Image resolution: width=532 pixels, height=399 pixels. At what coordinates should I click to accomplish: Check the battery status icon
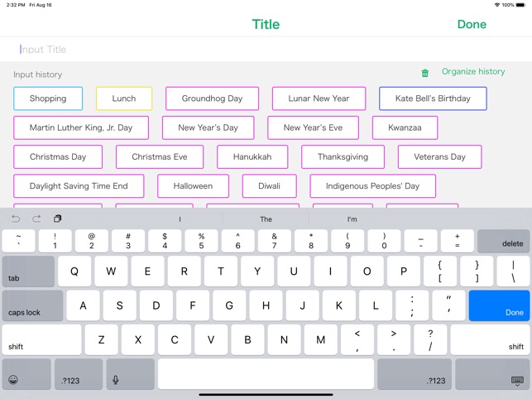[521, 5]
